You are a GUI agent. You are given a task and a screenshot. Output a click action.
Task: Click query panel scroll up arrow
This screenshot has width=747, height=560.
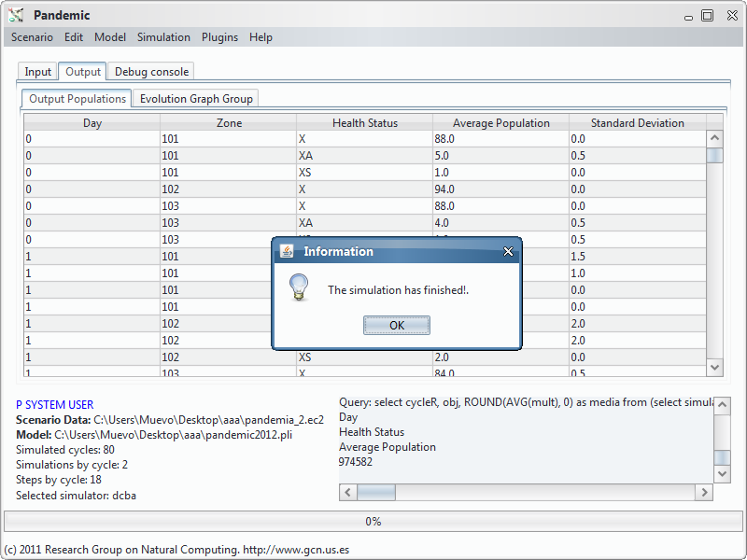(x=722, y=405)
